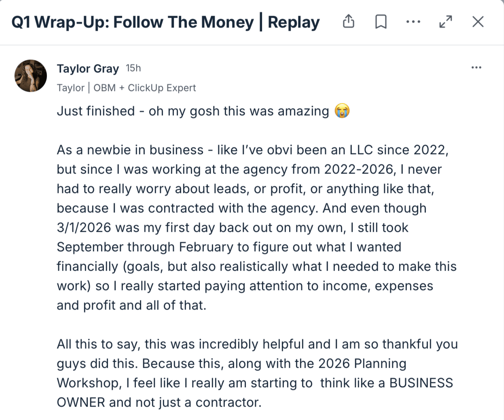
Task: Click the "OBM + ClickUp Expert" tagline
Action: (x=145, y=88)
